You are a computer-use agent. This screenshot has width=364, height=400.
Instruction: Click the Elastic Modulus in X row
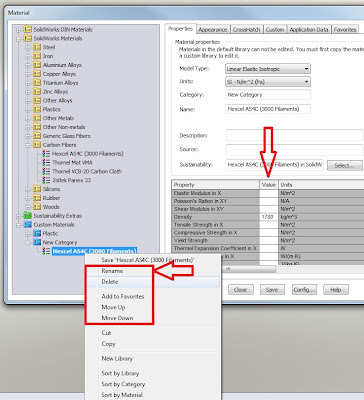click(x=268, y=193)
